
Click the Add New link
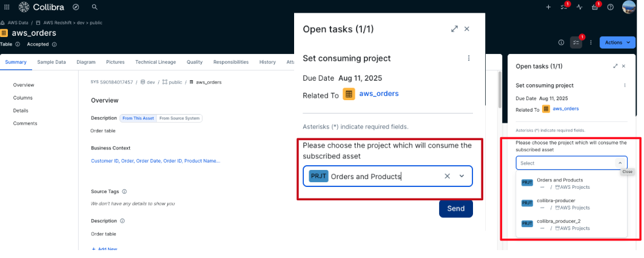coord(104,249)
